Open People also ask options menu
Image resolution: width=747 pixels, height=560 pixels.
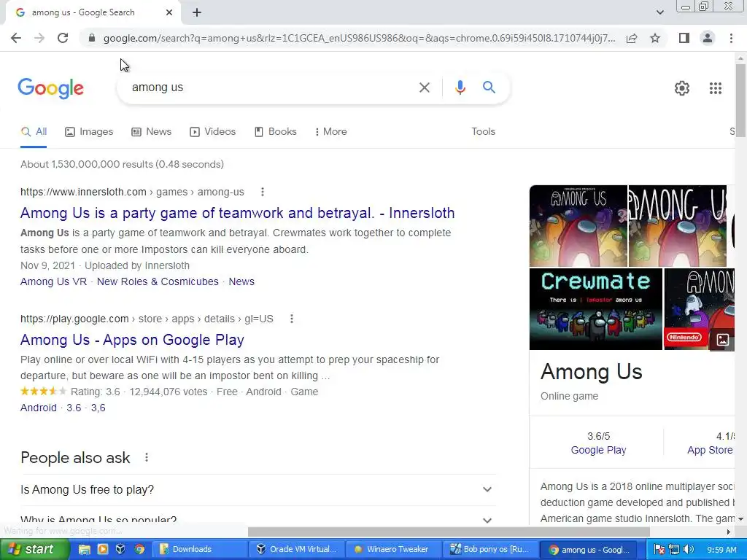[x=146, y=458]
